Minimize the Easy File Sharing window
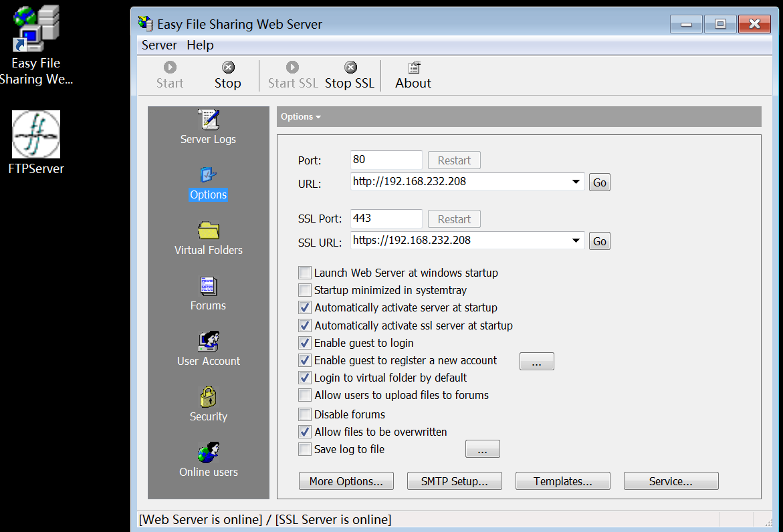The image size is (783, 532). (x=686, y=24)
